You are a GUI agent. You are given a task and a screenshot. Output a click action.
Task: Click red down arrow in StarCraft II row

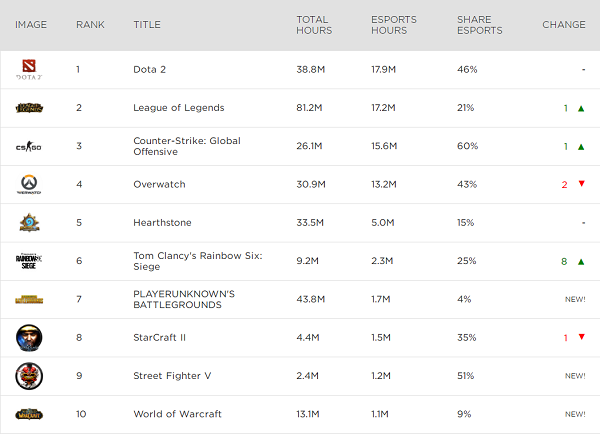click(x=582, y=337)
